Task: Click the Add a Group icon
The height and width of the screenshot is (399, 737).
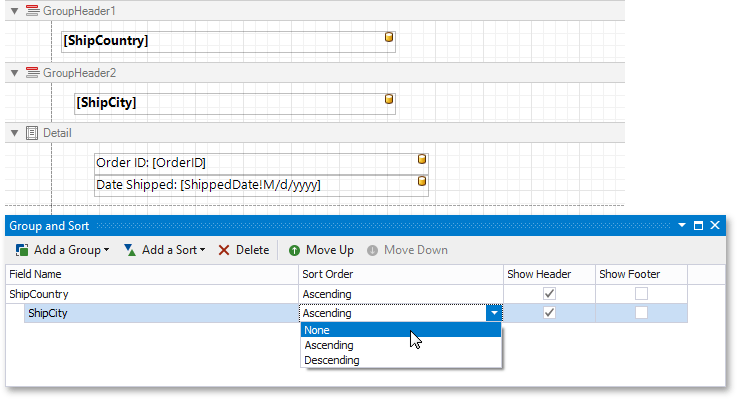Action: click(x=22, y=250)
